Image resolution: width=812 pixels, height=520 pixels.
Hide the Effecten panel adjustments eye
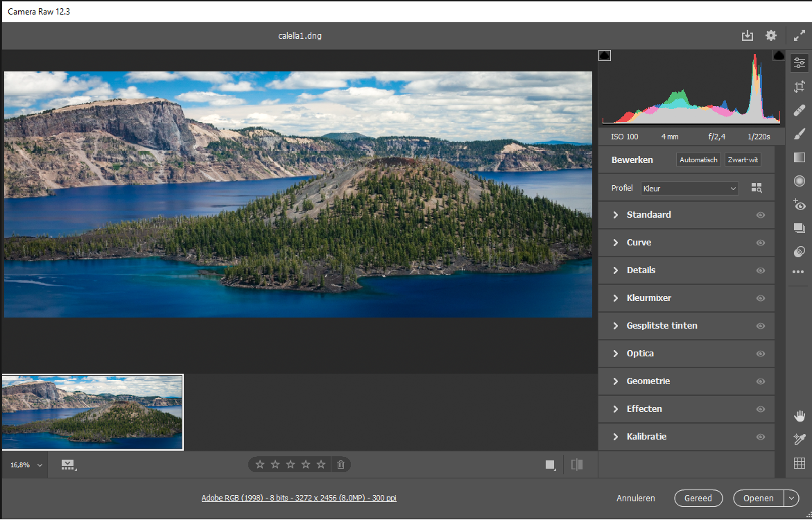coord(761,409)
